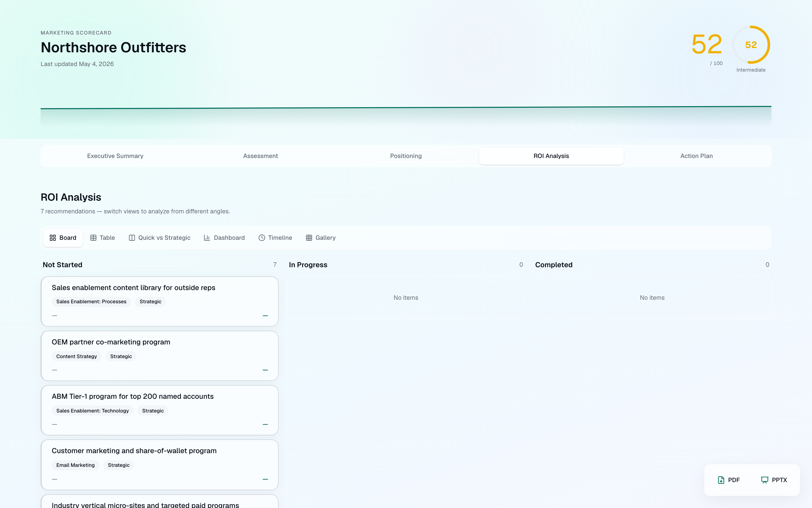Screen dimensions: 812x508
Task: Open OEM partner co-marketing program card
Action: click(x=160, y=356)
